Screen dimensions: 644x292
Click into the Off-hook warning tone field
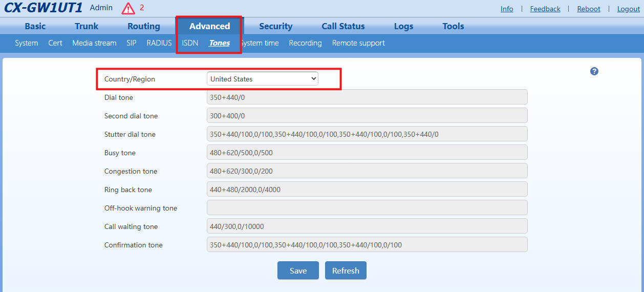click(x=367, y=208)
